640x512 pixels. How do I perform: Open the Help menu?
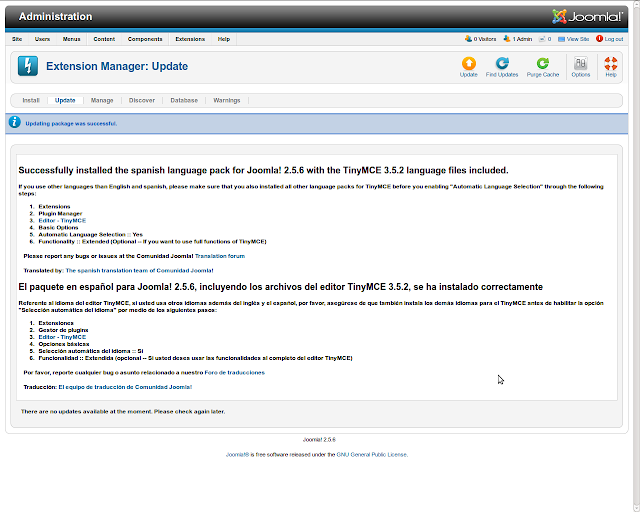tap(224, 39)
